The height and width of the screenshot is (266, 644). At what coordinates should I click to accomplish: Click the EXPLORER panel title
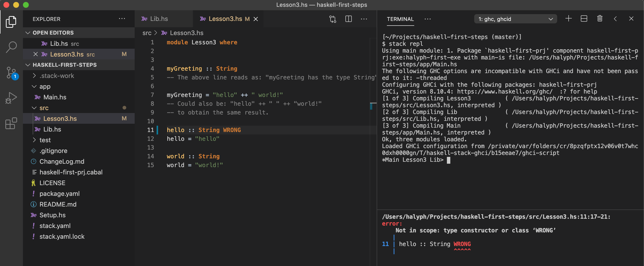point(47,19)
